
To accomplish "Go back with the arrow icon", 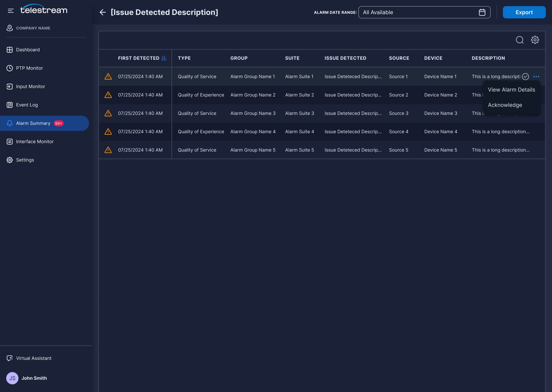I will [x=103, y=12].
